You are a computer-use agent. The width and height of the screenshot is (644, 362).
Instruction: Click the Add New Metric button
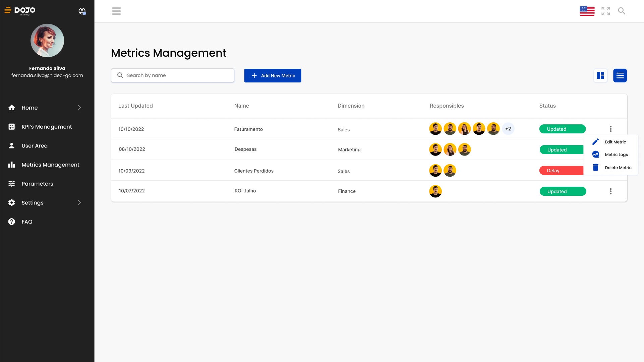point(273,75)
